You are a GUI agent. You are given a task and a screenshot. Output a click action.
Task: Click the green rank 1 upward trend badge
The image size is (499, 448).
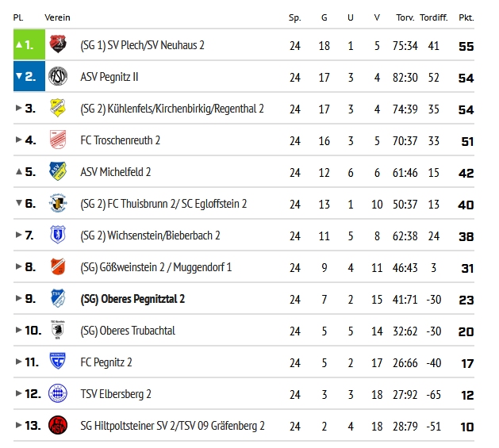pyautogui.click(x=29, y=44)
